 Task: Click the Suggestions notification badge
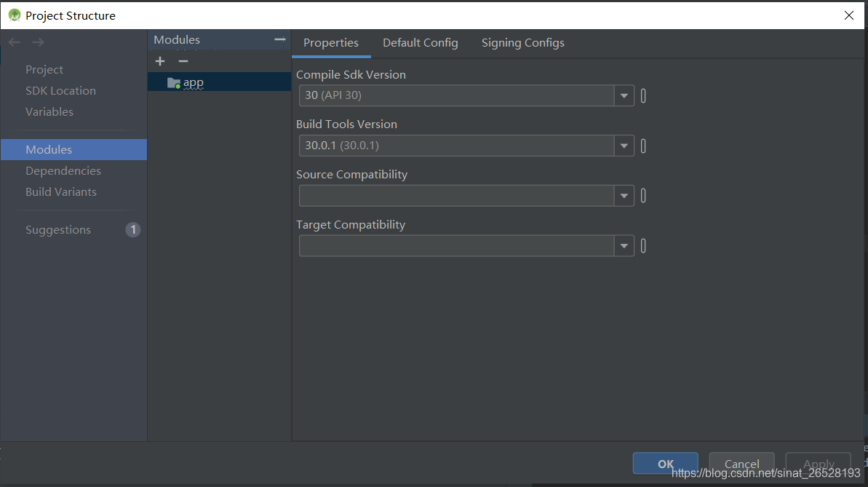pyautogui.click(x=132, y=229)
